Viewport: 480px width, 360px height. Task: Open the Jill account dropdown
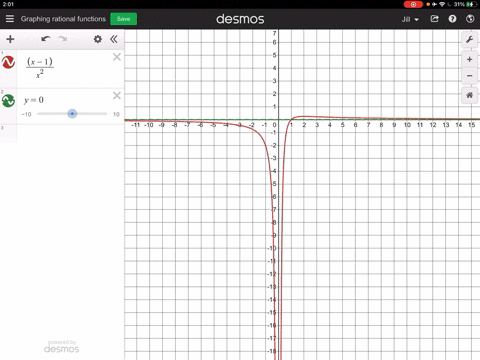(410, 19)
